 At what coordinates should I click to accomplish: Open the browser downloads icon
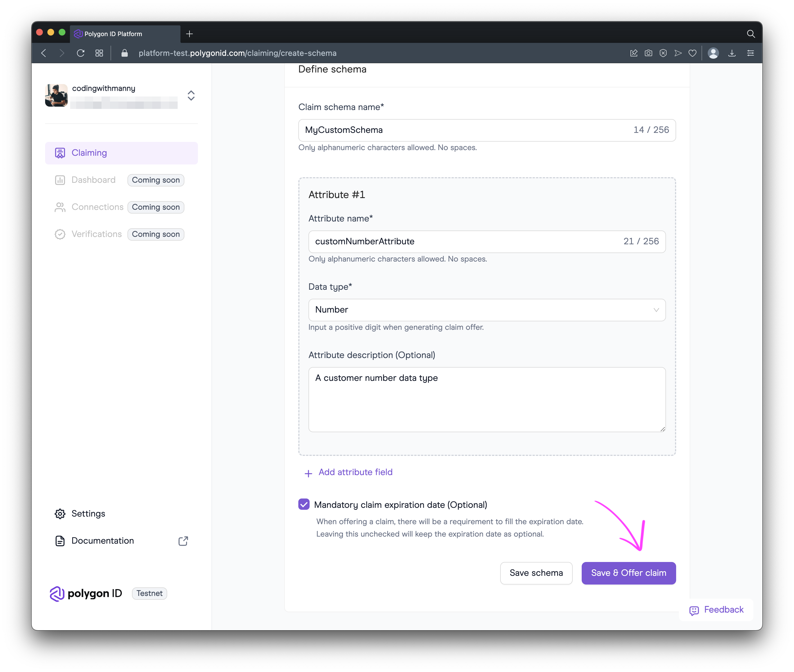point(732,53)
